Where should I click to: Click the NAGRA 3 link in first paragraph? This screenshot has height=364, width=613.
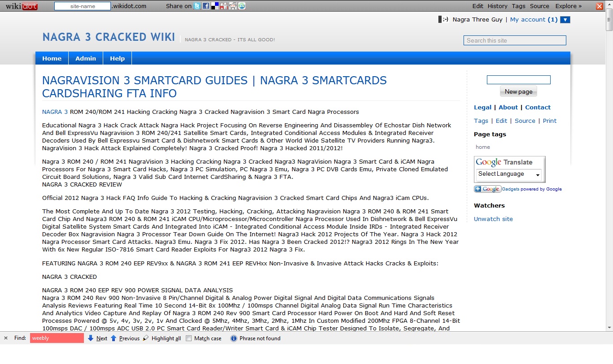tap(55, 112)
